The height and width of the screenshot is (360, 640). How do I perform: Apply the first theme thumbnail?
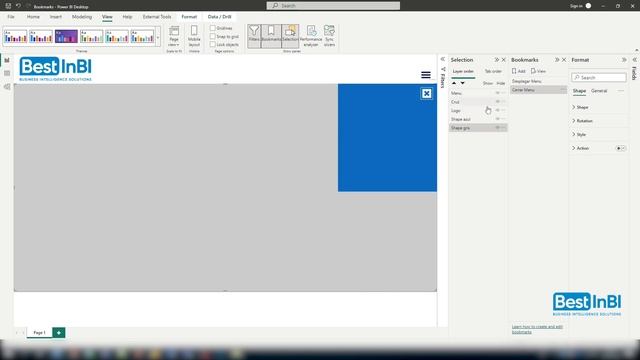[x=16, y=37]
